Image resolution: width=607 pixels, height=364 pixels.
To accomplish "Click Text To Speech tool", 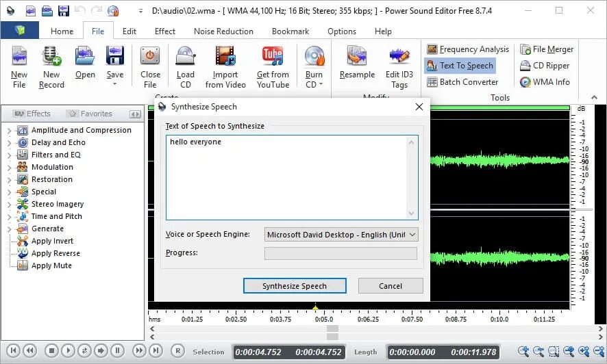I will click(x=460, y=66).
